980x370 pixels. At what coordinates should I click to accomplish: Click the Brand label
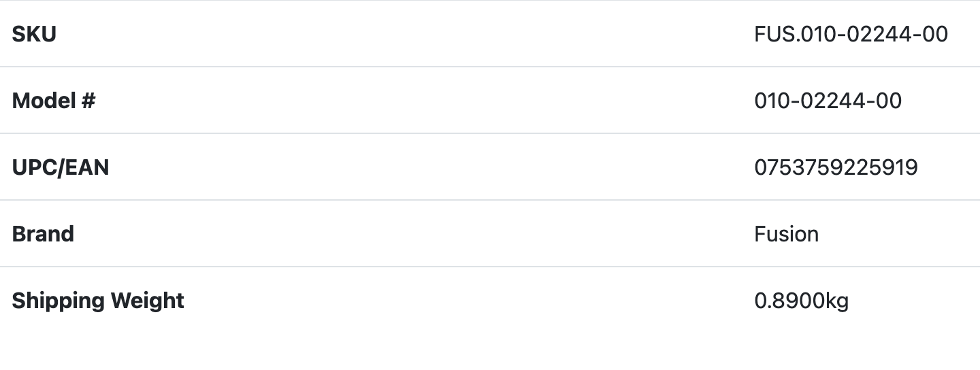pyautogui.click(x=43, y=234)
